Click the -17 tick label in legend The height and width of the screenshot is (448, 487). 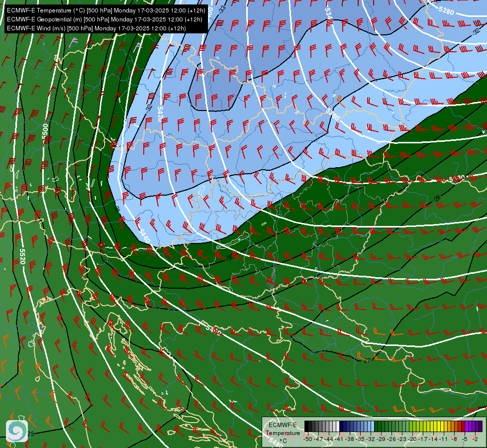point(423,439)
